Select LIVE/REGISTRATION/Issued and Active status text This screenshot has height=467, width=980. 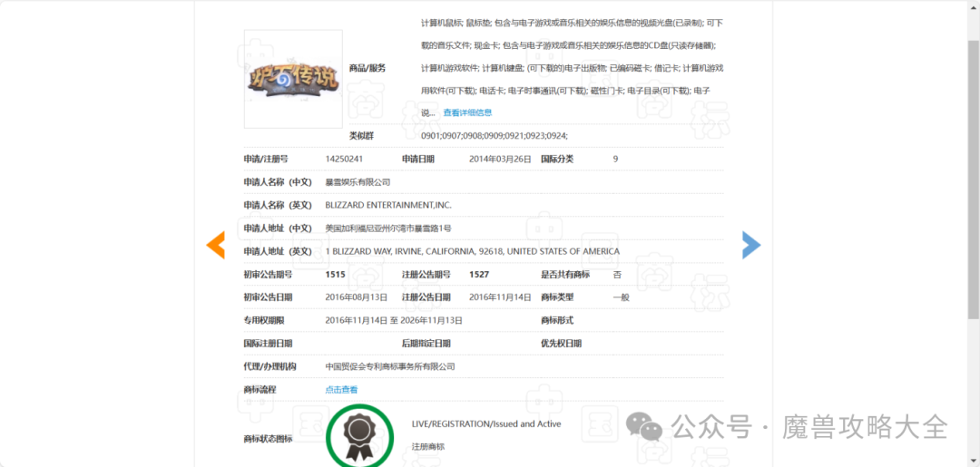(486, 423)
